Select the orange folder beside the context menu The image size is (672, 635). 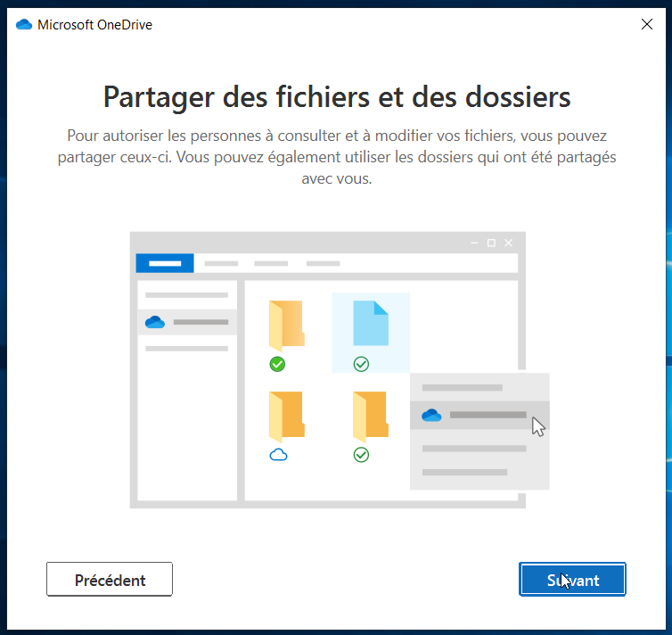click(370, 416)
